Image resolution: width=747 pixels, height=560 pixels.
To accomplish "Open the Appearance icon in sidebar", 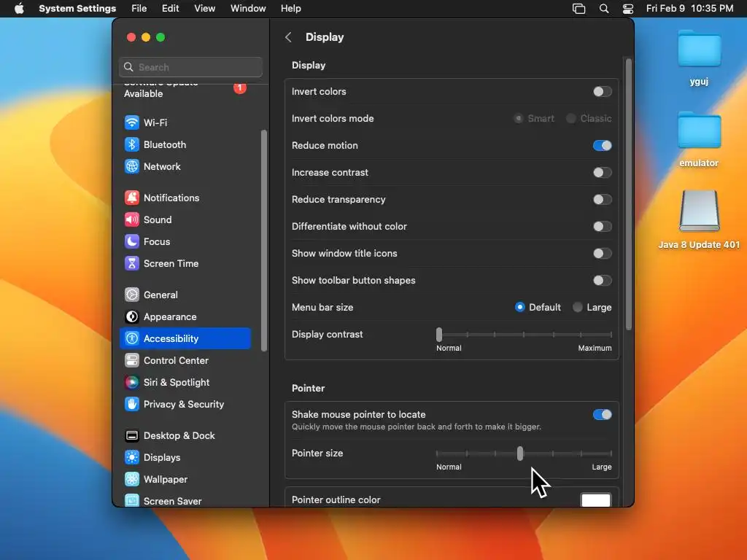I will [x=132, y=316].
